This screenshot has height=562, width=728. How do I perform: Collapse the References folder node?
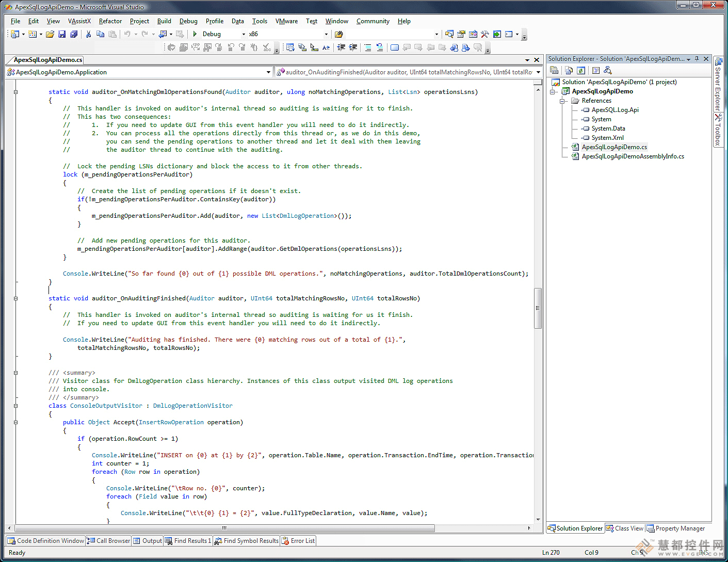click(x=562, y=101)
